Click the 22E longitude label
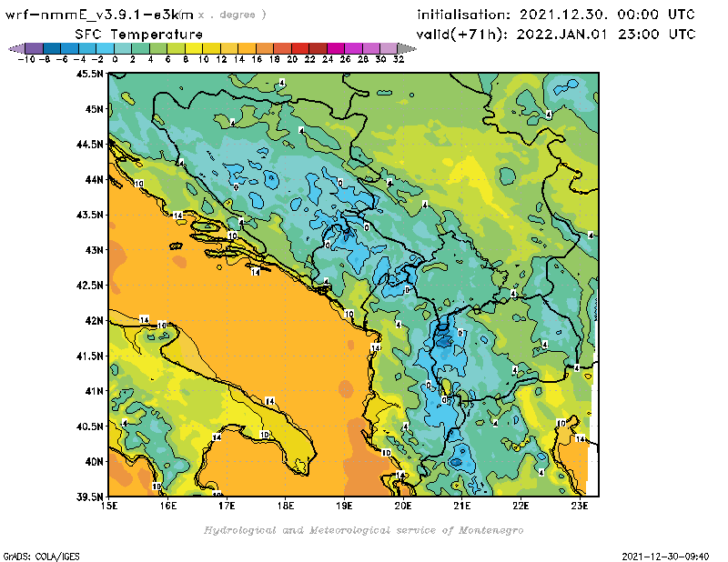 click(521, 506)
